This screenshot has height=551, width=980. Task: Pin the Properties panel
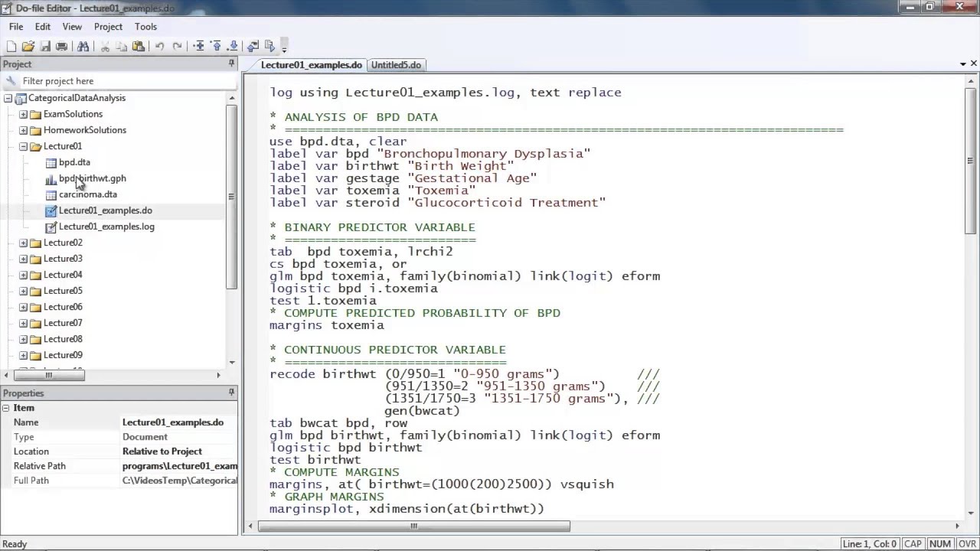pos(231,393)
